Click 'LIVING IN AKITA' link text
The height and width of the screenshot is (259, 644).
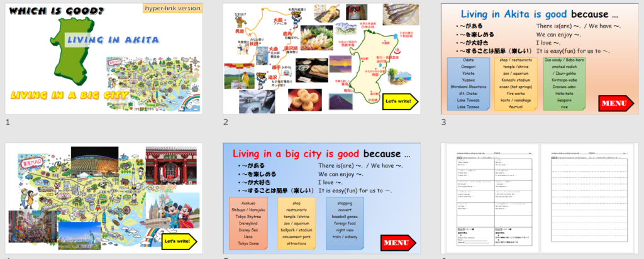coord(113,40)
